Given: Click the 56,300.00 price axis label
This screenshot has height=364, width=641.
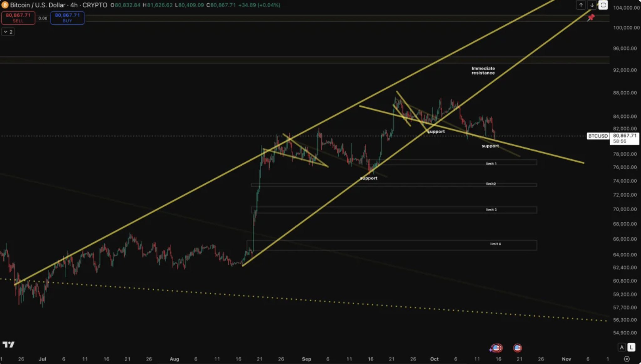Looking at the screenshot, I should (x=625, y=320).
